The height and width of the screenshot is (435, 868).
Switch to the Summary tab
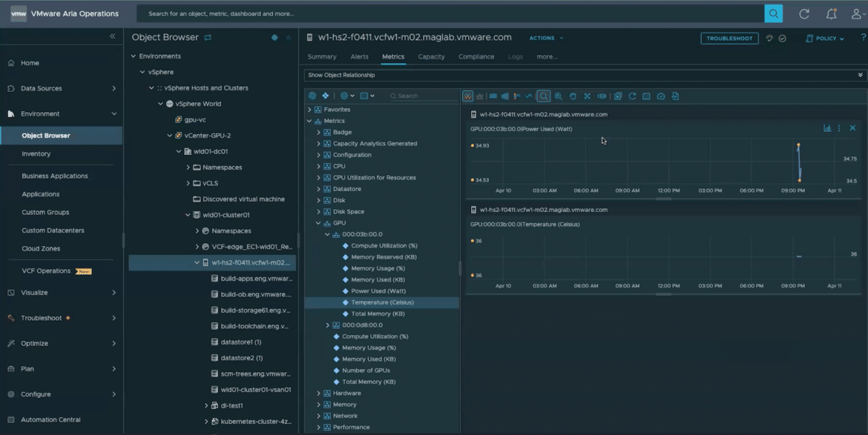click(322, 56)
